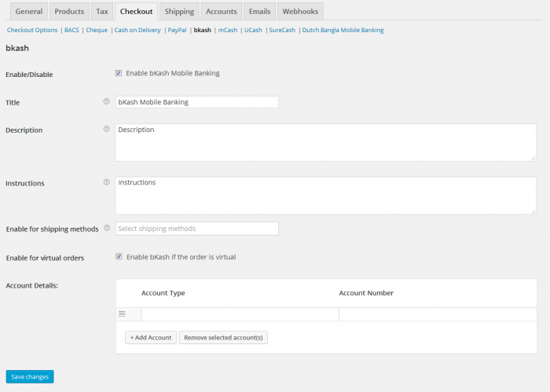Go to the Webhooks tab
This screenshot has height=392, width=550.
300,12
